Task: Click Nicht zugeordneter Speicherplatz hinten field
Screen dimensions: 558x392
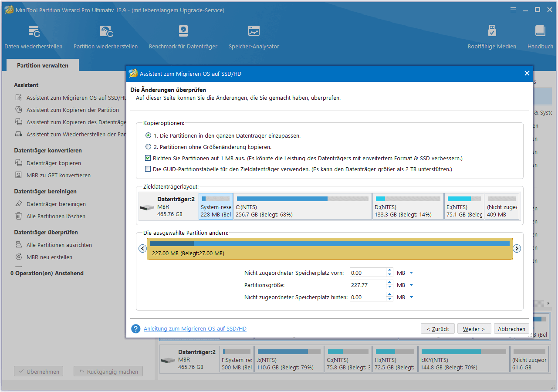Action: pos(368,297)
